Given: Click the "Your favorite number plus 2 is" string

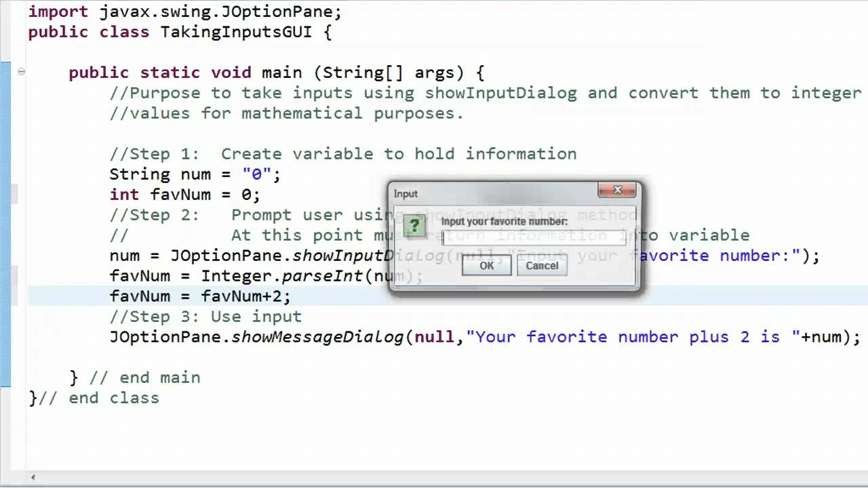Looking at the screenshot, I should point(633,337).
